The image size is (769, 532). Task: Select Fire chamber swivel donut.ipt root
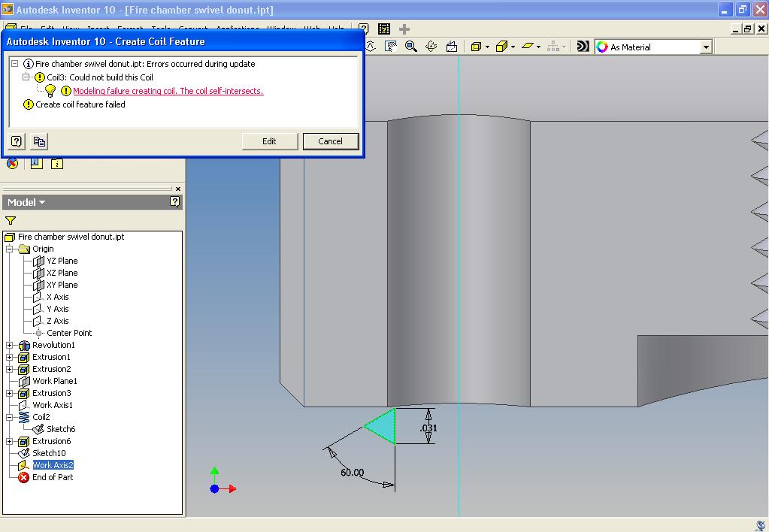click(71, 237)
